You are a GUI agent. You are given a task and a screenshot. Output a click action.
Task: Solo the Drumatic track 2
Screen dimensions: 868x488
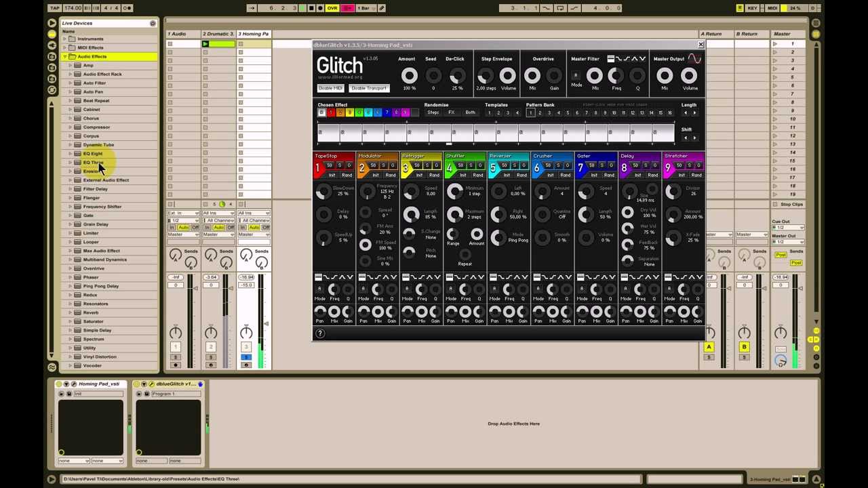click(211, 357)
